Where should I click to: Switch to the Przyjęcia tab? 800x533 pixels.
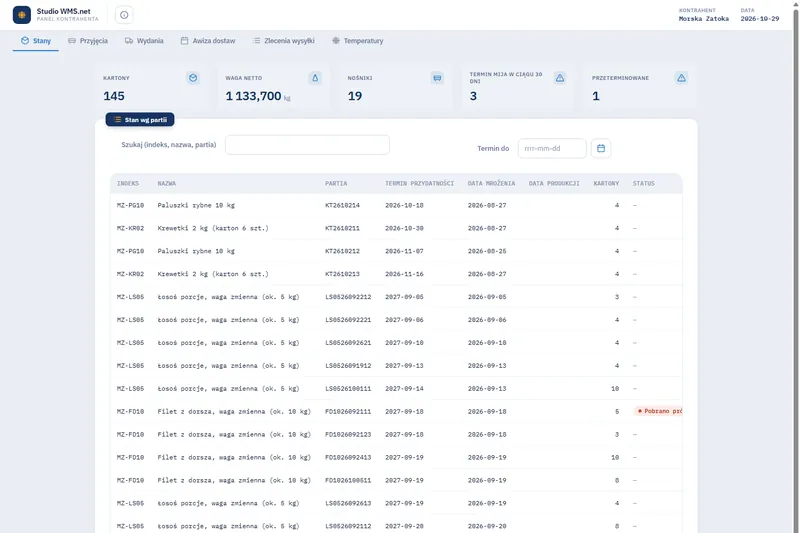point(88,41)
